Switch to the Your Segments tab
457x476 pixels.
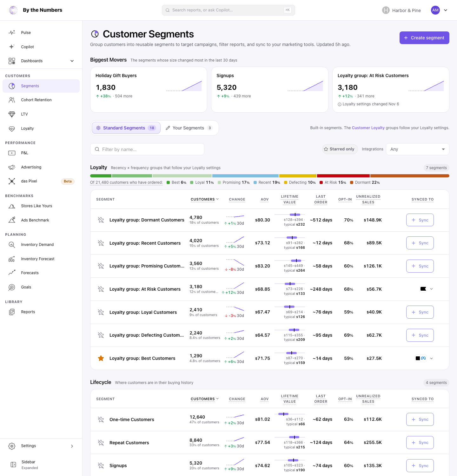(x=189, y=128)
